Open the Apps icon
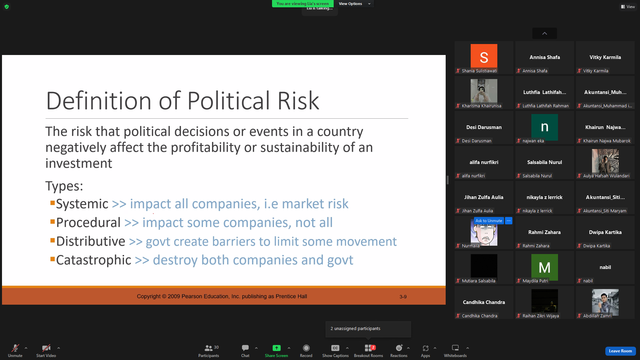The width and height of the screenshot is (640, 360). pos(425,348)
